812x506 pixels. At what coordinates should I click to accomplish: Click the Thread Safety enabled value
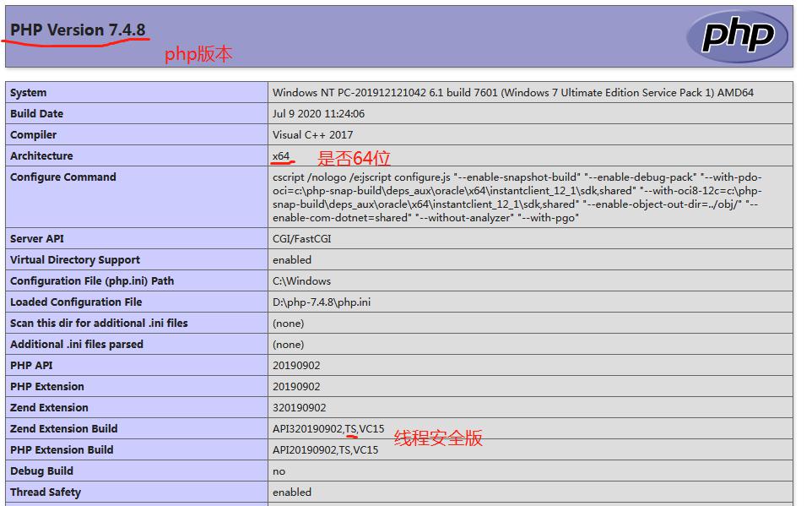coord(291,492)
